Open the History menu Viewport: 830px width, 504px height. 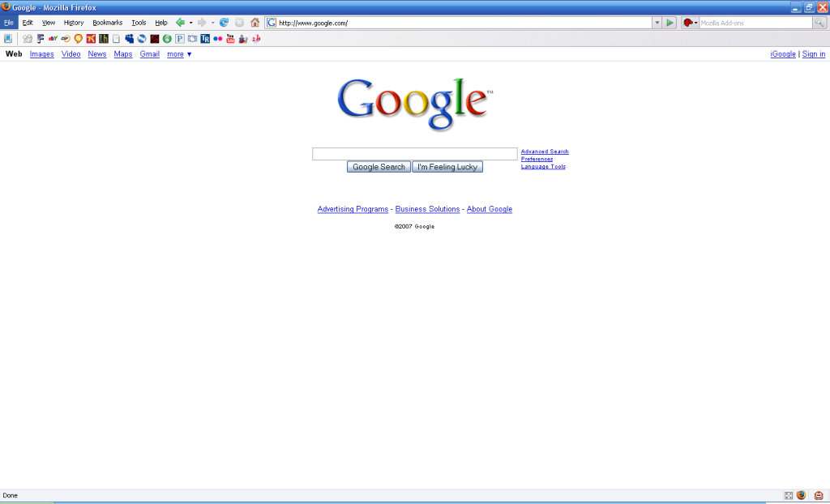point(74,23)
